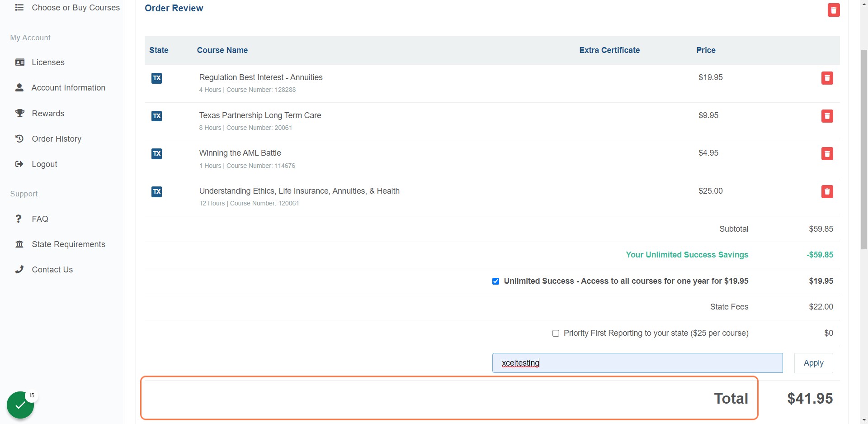The width and height of the screenshot is (868, 424).
Task: Apply the promo code
Action: pos(813,363)
